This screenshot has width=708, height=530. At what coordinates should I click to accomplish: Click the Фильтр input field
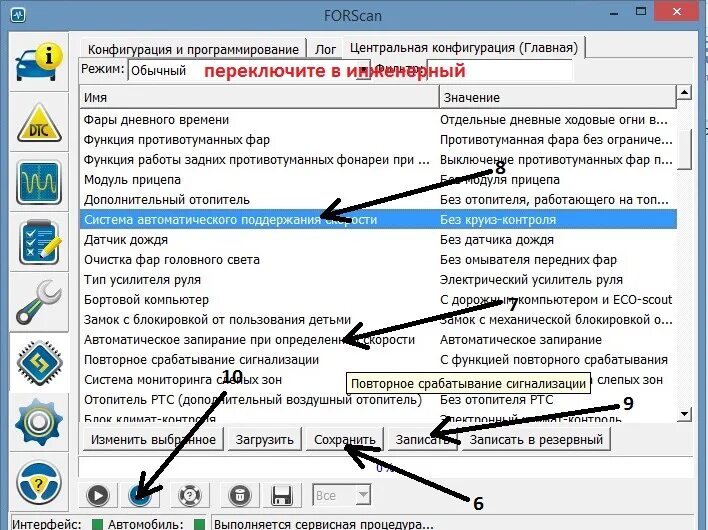point(500,70)
